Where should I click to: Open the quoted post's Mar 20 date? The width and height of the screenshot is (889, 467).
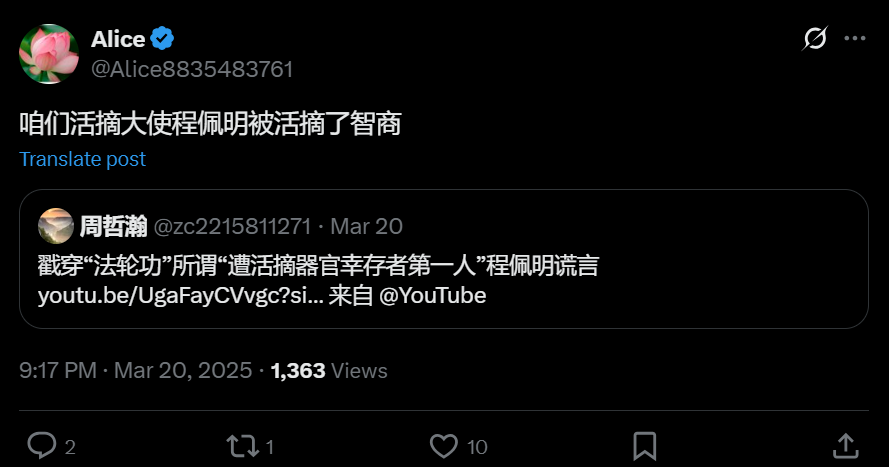click(366, 226)
